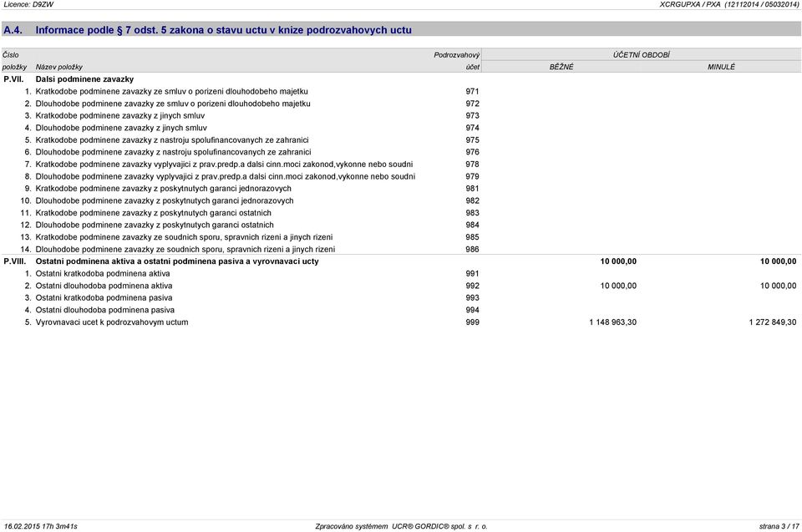Click 'Ostatni kratkodoba podminena pasiva' row
This screenshot has height=532, width=802.
point(401,297)
